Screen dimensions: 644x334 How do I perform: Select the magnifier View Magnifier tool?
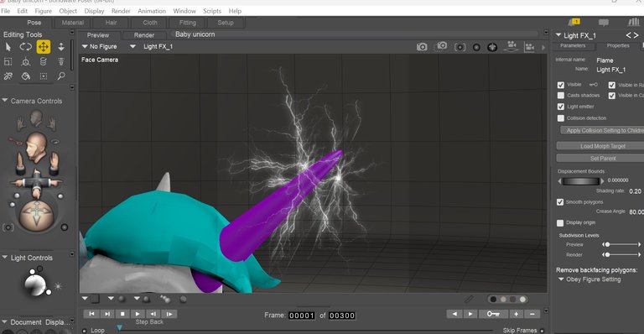point(61,76)
